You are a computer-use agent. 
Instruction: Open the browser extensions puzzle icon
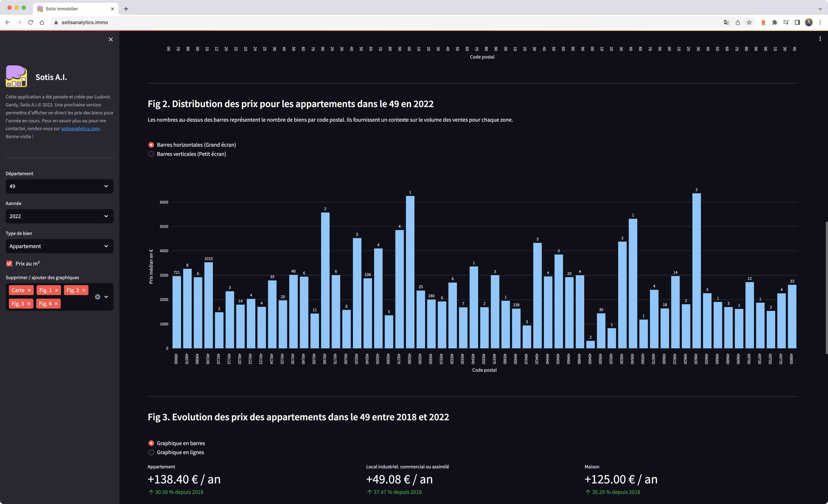point(775,22)
